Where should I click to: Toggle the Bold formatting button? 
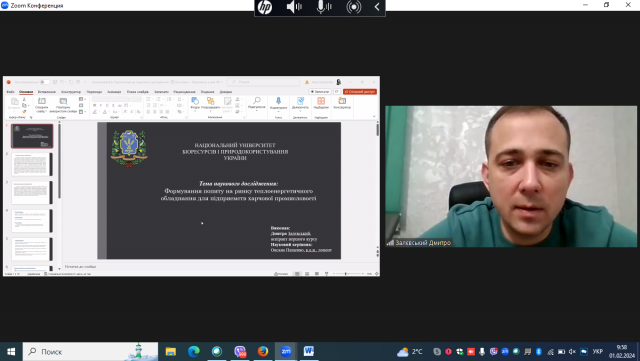[95, 105]
